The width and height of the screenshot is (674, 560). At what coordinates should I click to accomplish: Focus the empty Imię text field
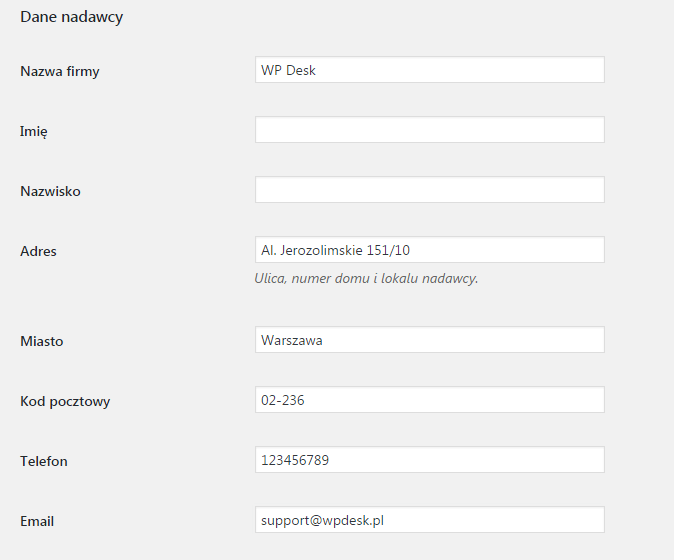(429, 130)
